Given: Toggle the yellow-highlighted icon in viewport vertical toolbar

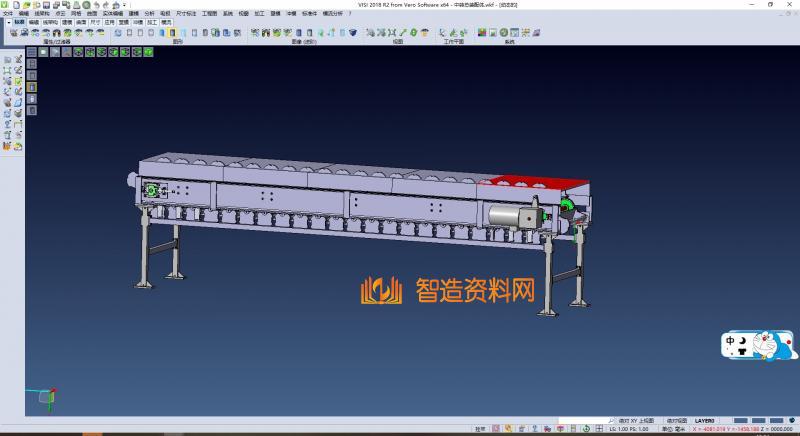Looking at the screenshot, I should pos(32,87).
